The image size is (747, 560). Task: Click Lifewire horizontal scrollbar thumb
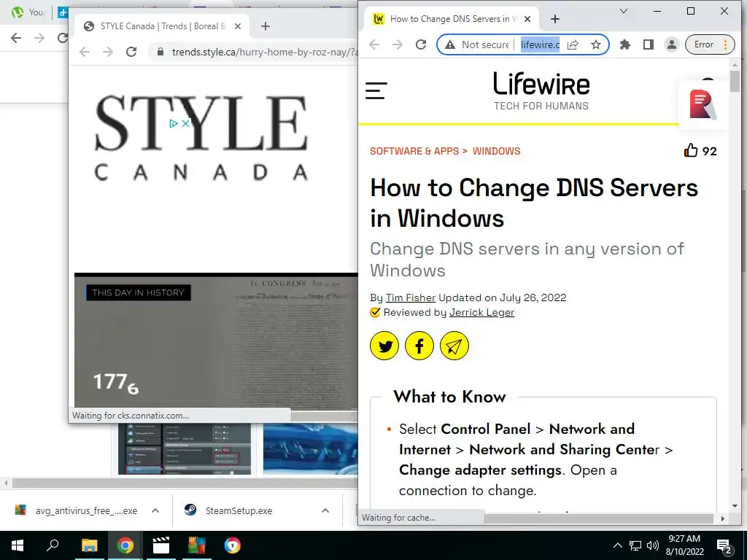pyautogui.click(x=599, y=518)
